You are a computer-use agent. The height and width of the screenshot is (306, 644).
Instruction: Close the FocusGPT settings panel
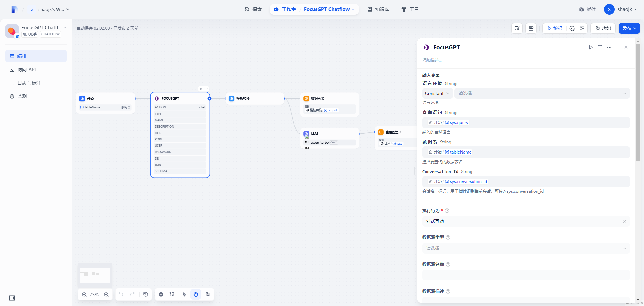(626, 47)
